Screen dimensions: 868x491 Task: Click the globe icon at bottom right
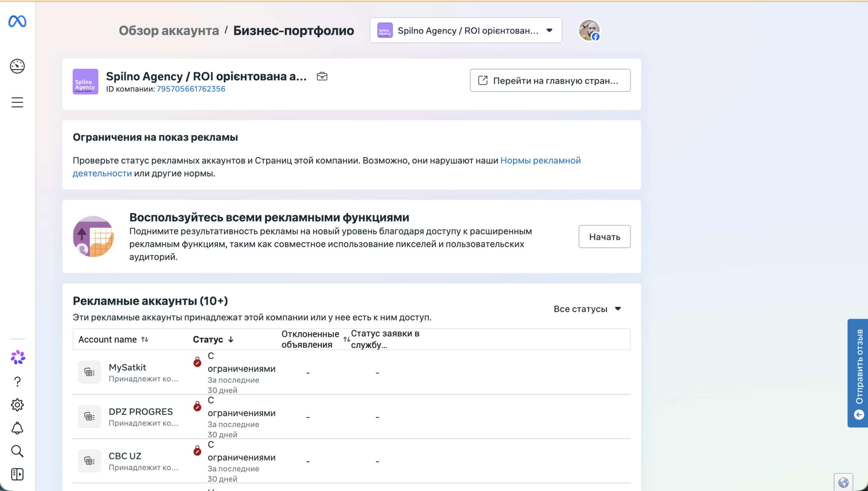point(843,482)
